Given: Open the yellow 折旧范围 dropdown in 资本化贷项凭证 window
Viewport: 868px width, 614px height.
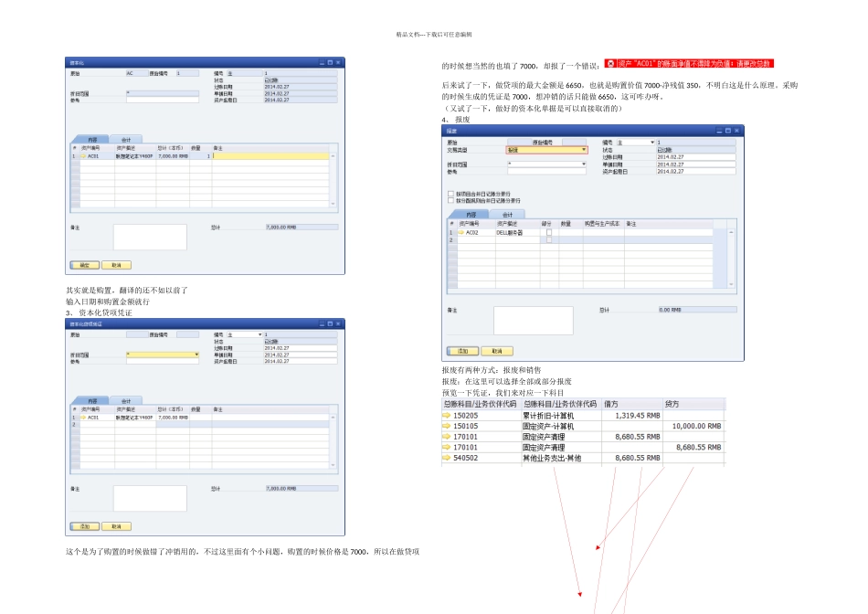Looking at the screenshot, I should pos(196,355).
